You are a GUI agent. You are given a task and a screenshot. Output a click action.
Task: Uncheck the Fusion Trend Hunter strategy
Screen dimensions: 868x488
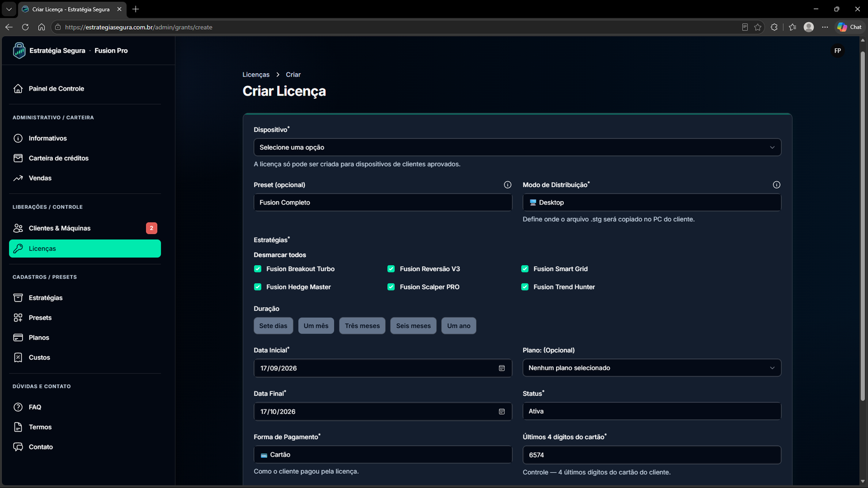click(x=525, y=287)
